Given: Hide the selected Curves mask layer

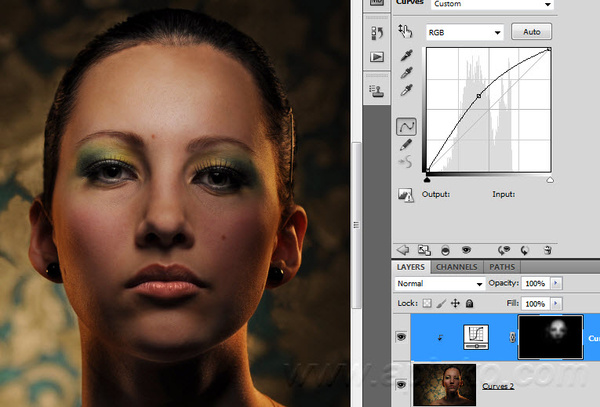Looking at the screenshot, I should 401,337.
